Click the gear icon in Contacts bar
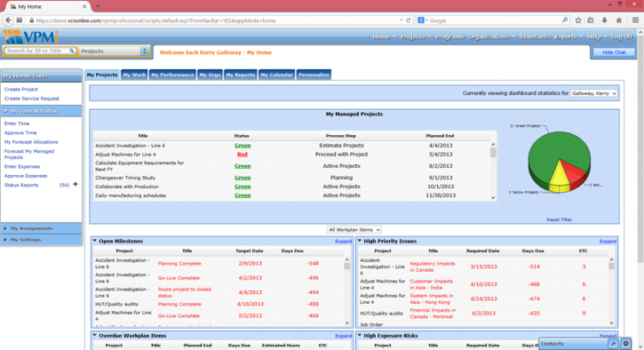This screenshot has height=350, width=644. (x=625, y=344)
